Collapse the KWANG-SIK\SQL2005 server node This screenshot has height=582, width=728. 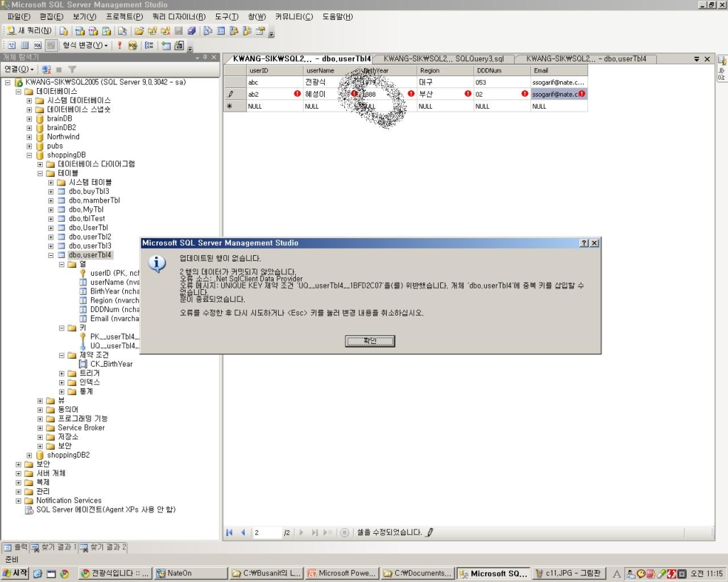(x=8, y=82)
